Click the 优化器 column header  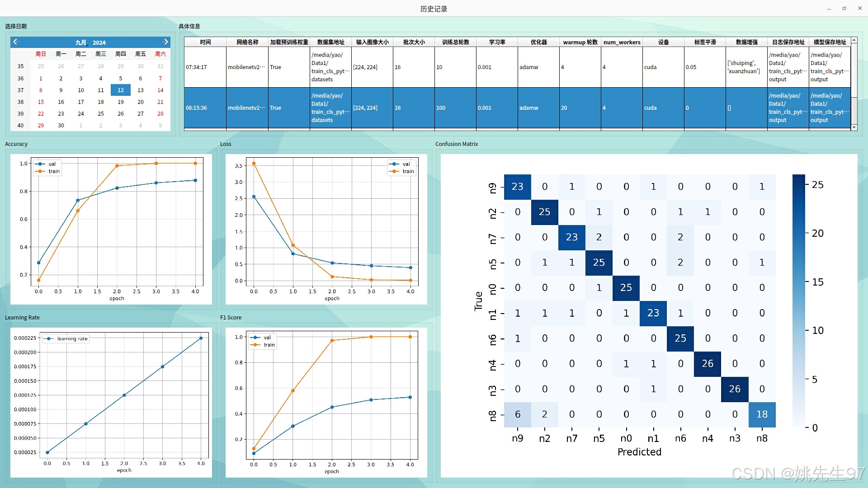538,42
